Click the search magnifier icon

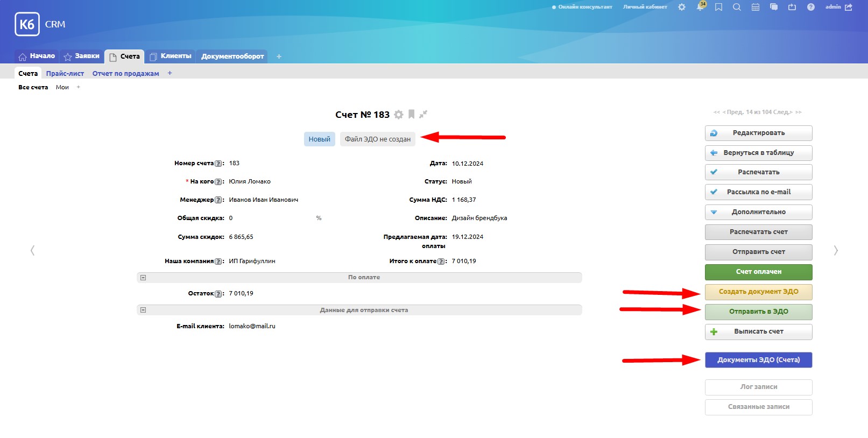pyautogui.click(x=737, y=7)
